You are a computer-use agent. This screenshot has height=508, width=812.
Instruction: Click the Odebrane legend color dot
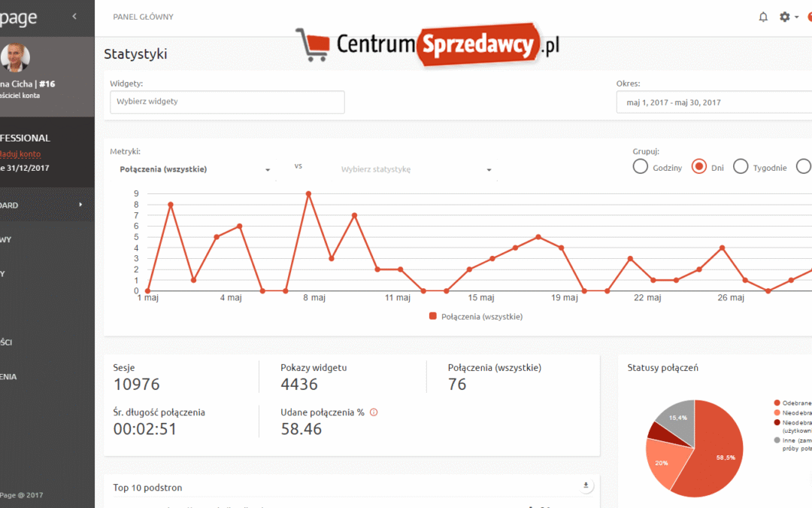pos(777,403)
